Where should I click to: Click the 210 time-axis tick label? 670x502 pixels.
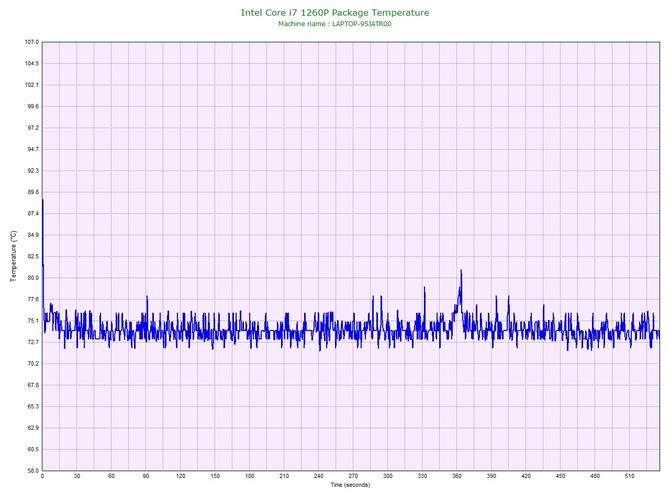(284, 476)
